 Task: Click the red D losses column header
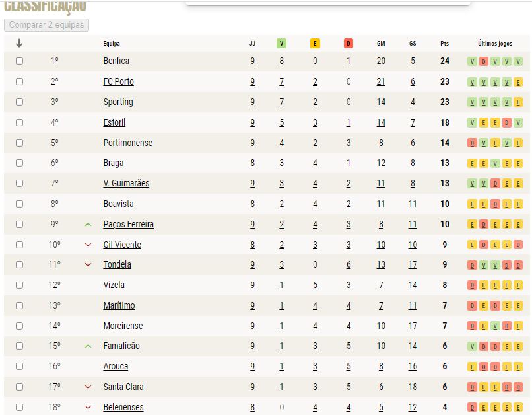coord(349,43)
